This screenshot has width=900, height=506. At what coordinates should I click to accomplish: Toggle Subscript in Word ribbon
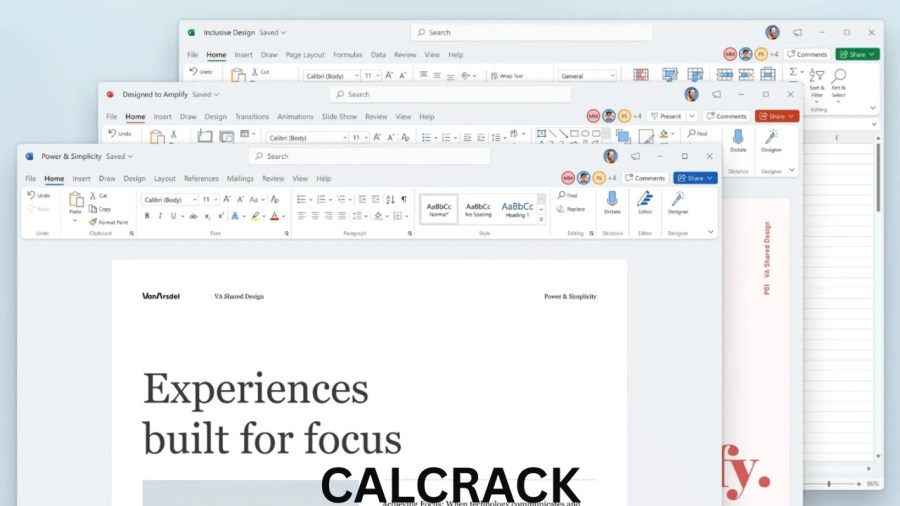click(207, 216)
